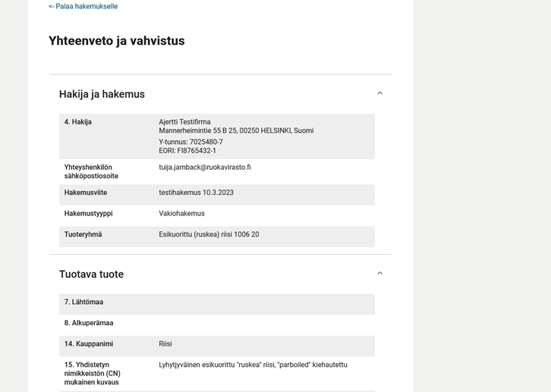Image resolution: width=551 pixels, height=392 pixels.
Task: Click the Yhteenveto ja vahvistus page title
Action: coord(116,41)
